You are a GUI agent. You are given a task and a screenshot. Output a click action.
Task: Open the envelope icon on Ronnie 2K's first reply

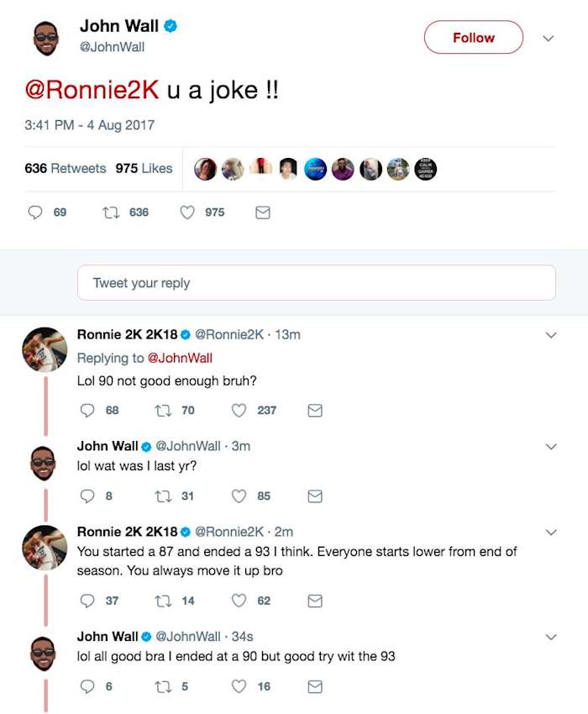(314, 410)
